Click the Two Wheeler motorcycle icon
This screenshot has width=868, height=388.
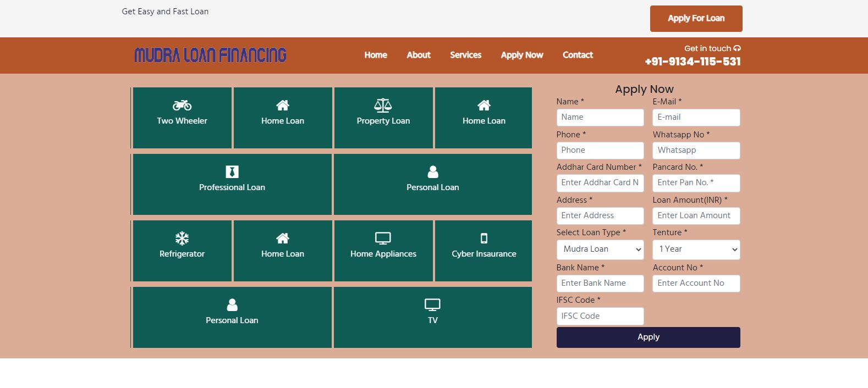tap(182, 105)
